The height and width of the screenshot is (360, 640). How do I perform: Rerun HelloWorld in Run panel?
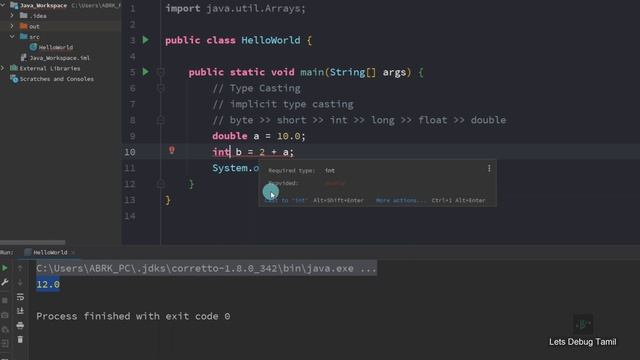pos(5,268)
